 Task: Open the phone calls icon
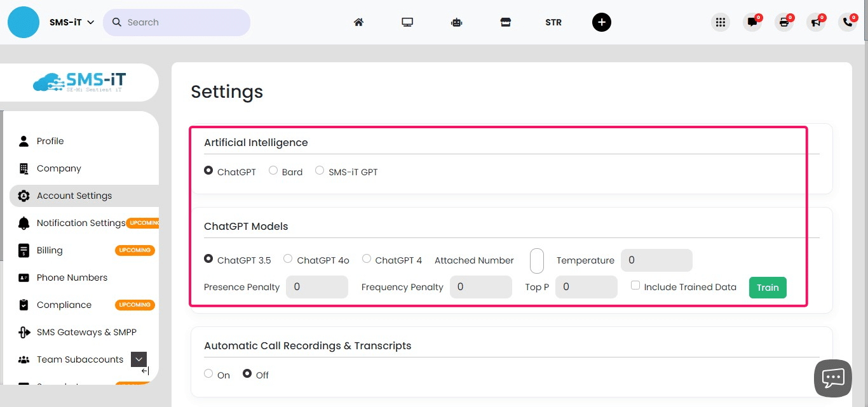coord(847,22)
